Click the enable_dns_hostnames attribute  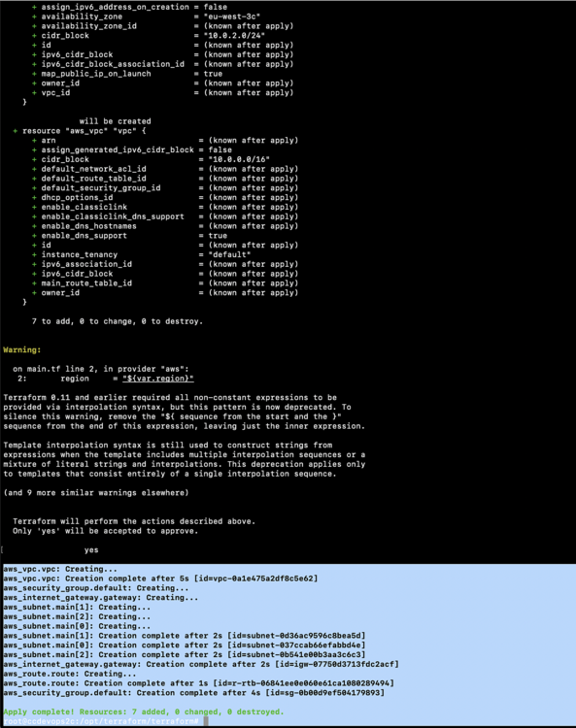click(x=89, y=226)
